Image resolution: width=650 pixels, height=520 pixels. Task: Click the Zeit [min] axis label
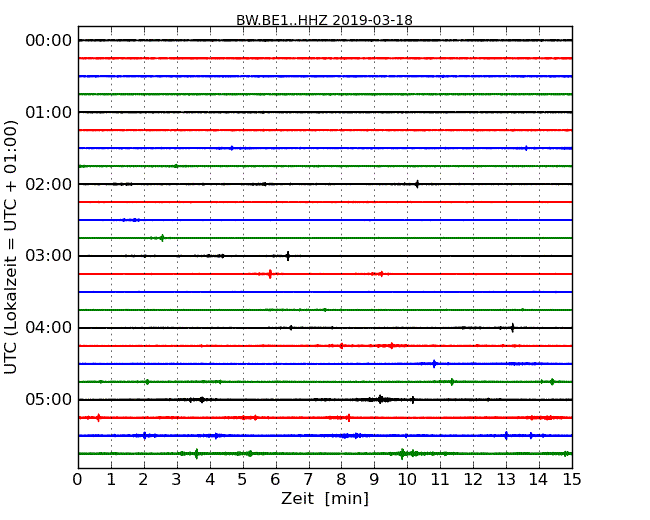pyautogui.click(x=325, y=498)
